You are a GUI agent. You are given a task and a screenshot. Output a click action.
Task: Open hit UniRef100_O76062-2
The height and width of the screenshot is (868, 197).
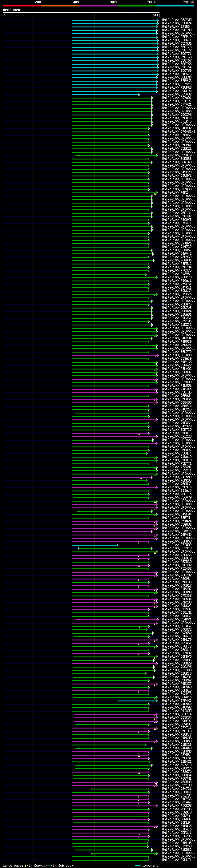179,131
